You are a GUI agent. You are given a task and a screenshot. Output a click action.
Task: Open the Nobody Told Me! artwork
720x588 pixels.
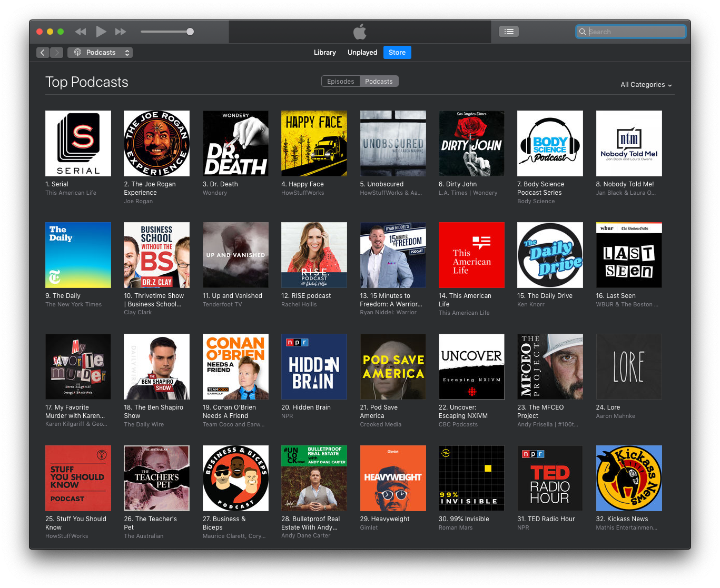point(629,143)
